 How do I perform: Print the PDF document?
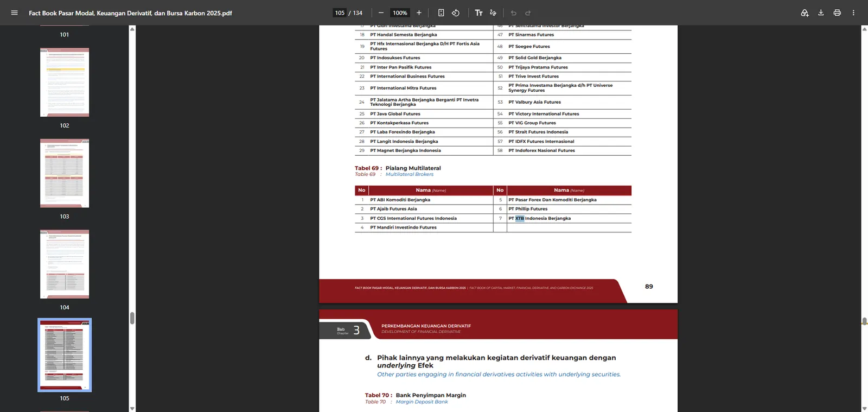(837, 12)
